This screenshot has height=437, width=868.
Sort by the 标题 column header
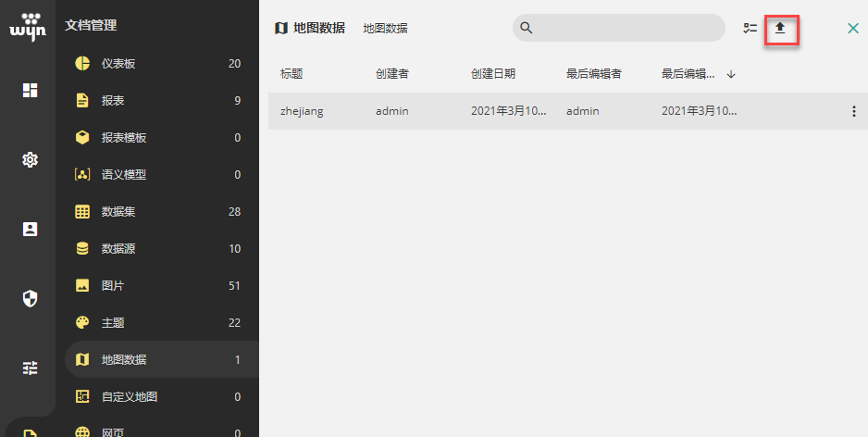pyautogui.click(x=291, y=74)
